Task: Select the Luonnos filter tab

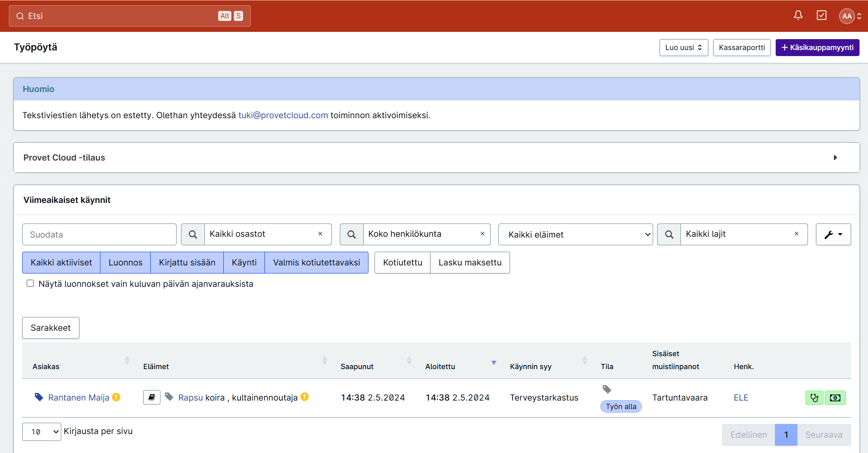Action: [125, 263]
